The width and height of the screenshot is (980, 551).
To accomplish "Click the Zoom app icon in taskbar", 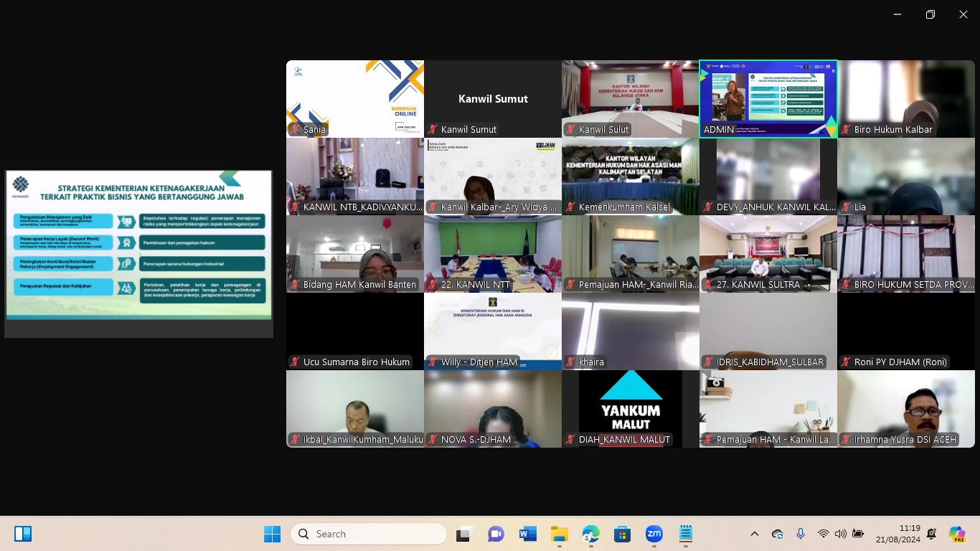I will point(654,534).
